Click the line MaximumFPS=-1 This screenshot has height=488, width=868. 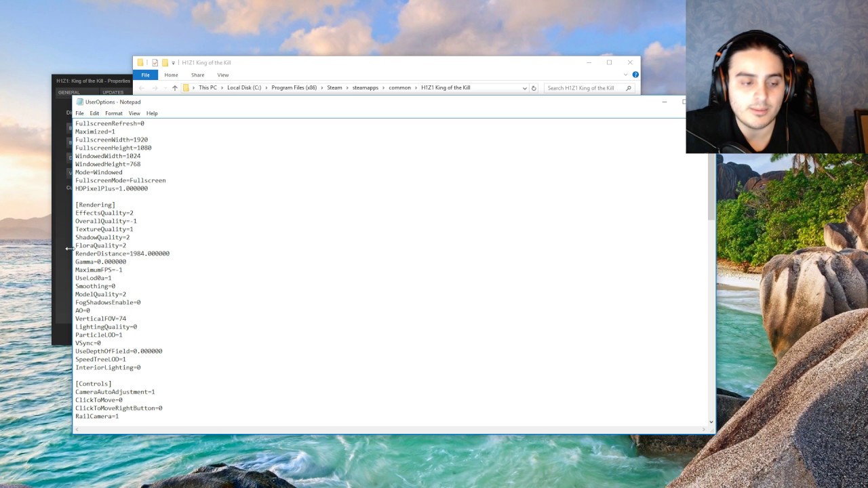tap(99, 270)
